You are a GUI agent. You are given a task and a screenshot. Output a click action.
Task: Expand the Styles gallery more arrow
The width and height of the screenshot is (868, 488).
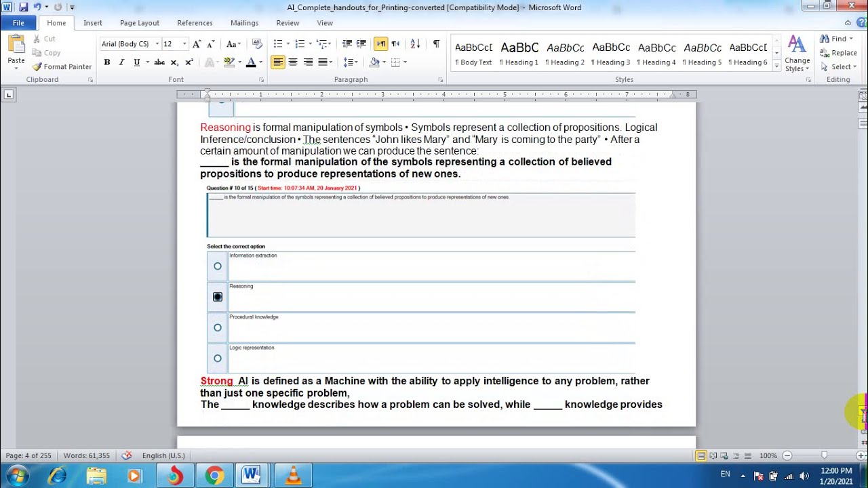(776, 65)
